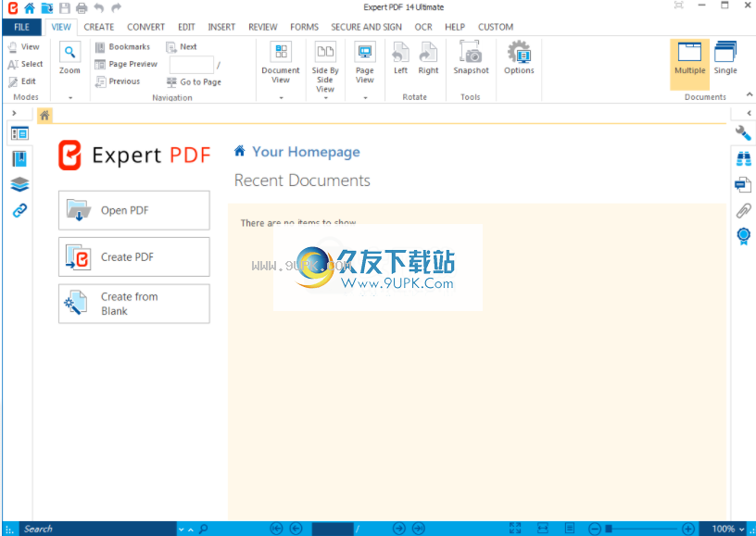756x536 pixels.
Task: Switch to the REVIEW ribbon tab
Action: (x=263, y=27)
